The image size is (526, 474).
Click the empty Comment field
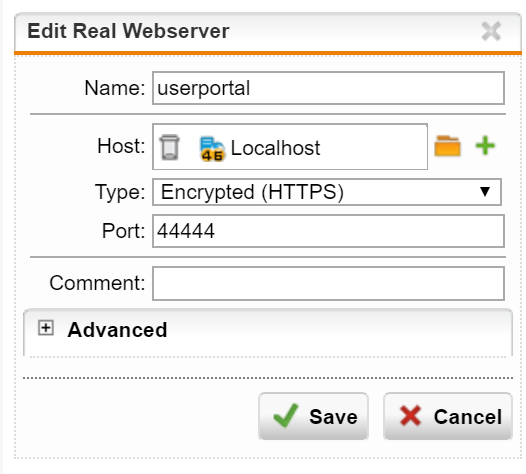pyautogui.click(x=328, y=283)
